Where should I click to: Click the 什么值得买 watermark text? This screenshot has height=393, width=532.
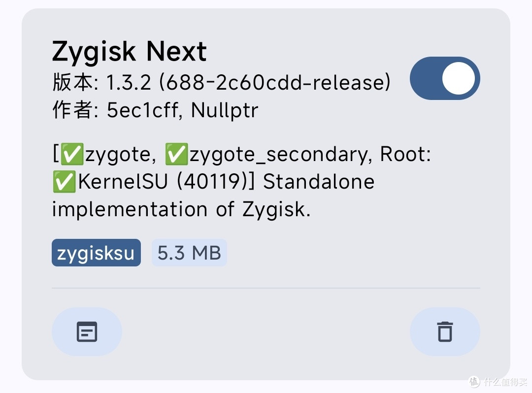(505, 382)
